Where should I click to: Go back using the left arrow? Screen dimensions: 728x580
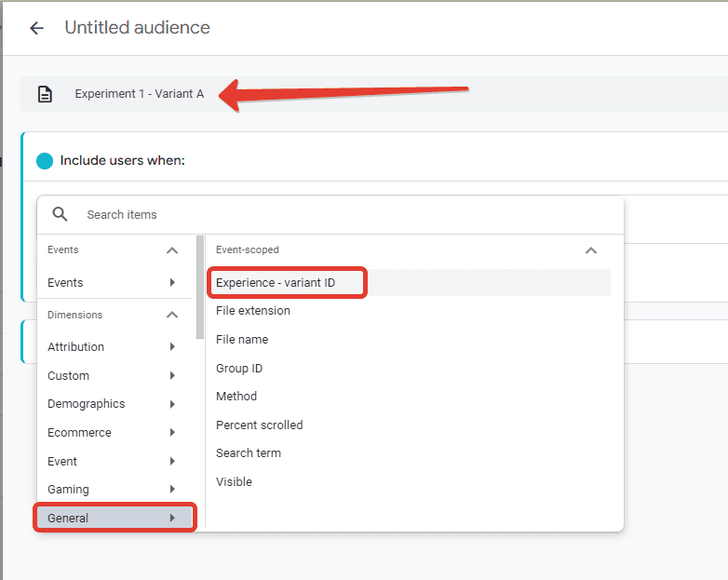click(36, 28)
